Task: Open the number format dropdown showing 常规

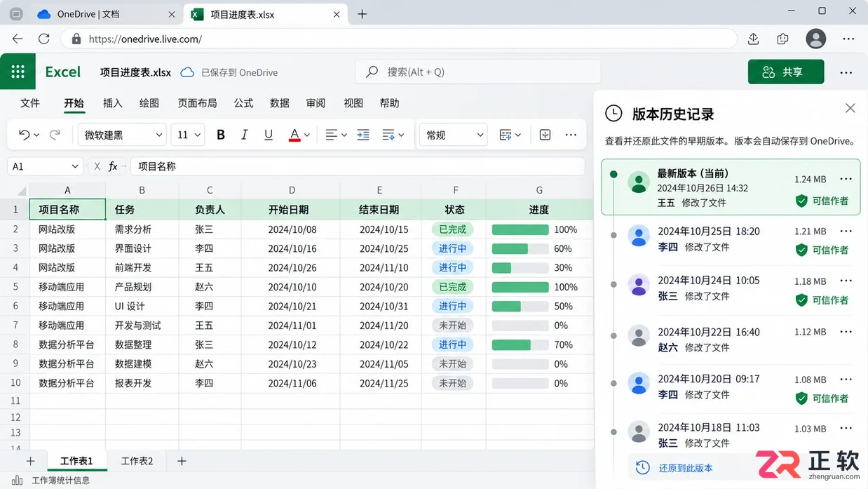Action: [453, 135]
